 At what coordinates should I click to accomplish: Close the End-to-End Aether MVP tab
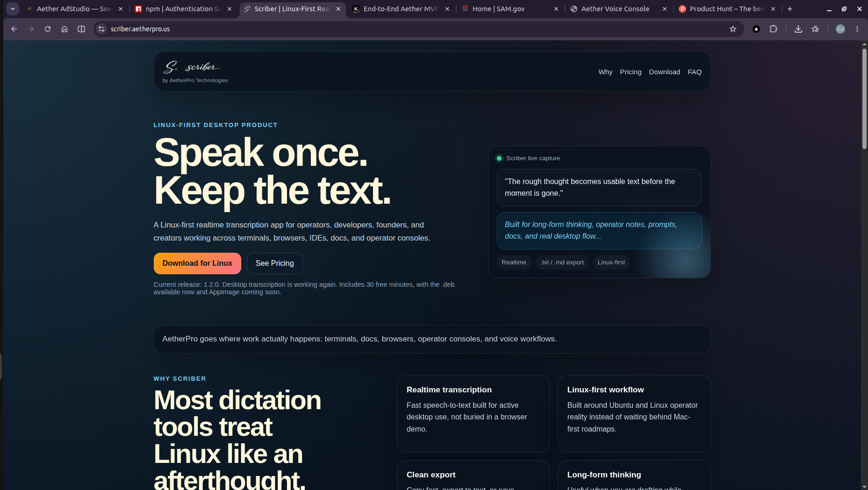pos(447,9)
